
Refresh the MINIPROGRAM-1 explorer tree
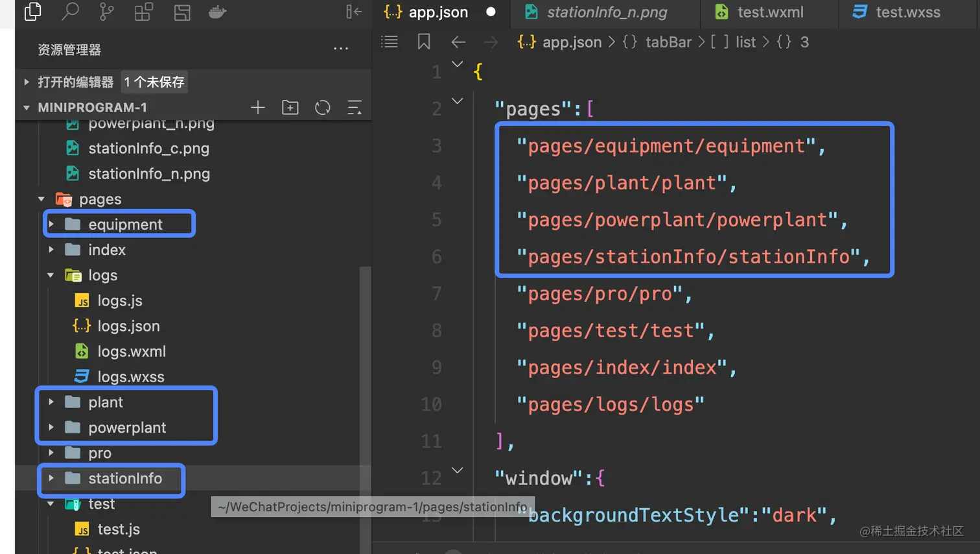tap(323, 108)
